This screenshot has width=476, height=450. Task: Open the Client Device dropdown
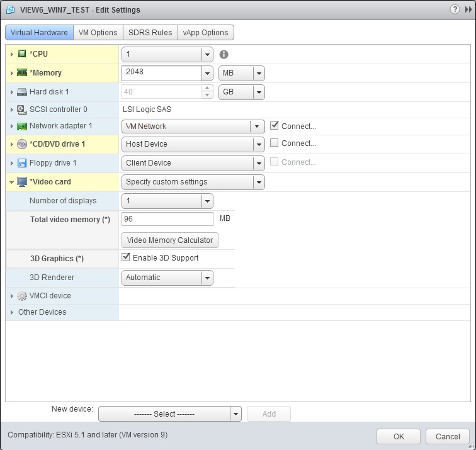(193, 163)
